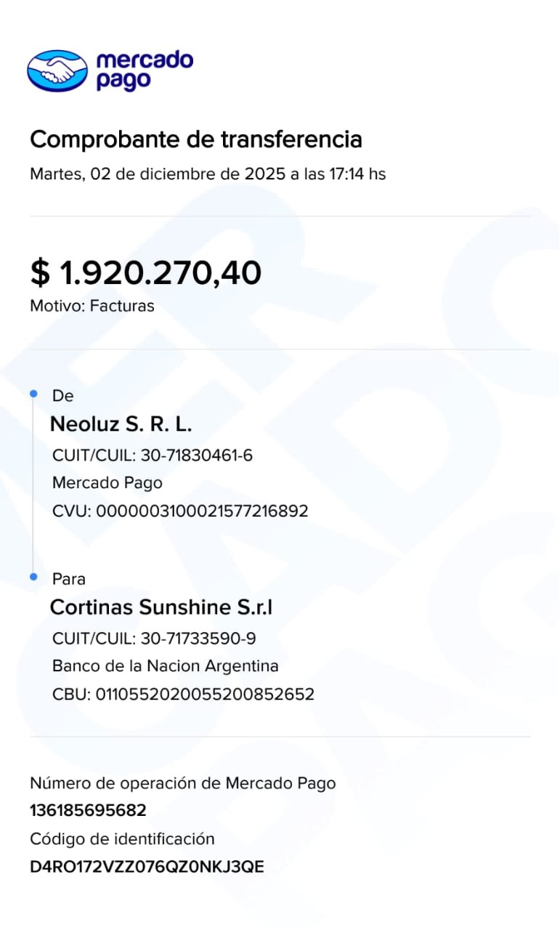The width and height of the screenshot is (560, 930).
Task: Click the Número de operación label
Action: click(x=182, y=783)
